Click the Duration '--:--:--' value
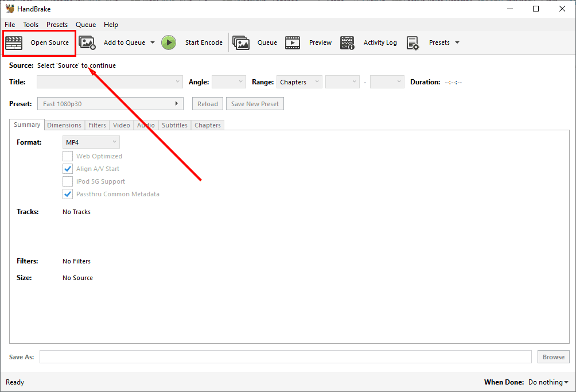 coord(453,82)
